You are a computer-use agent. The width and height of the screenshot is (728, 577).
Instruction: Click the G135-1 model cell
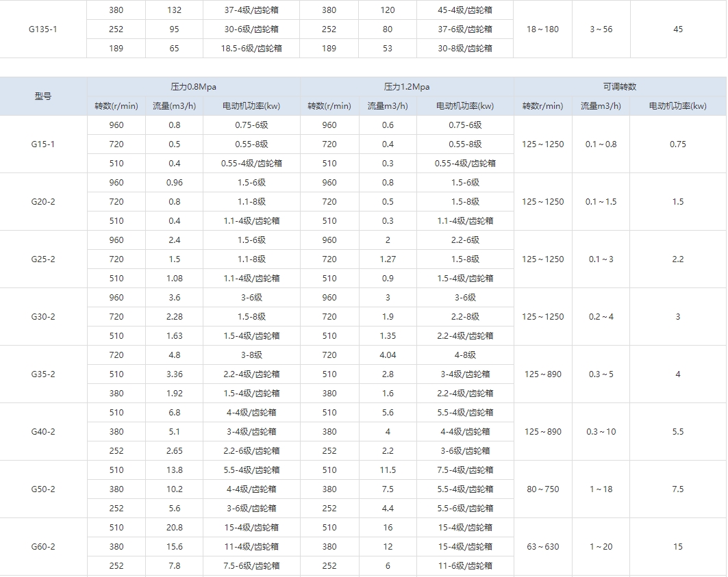point(42,29)
